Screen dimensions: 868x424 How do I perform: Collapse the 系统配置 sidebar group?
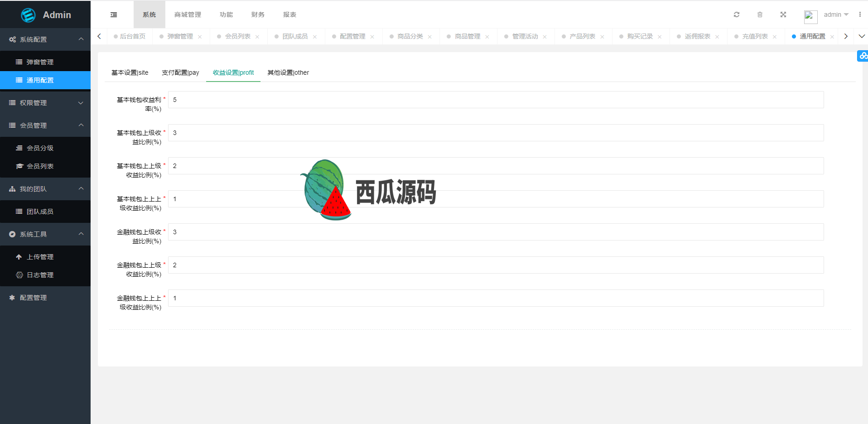tap(45, 39)
